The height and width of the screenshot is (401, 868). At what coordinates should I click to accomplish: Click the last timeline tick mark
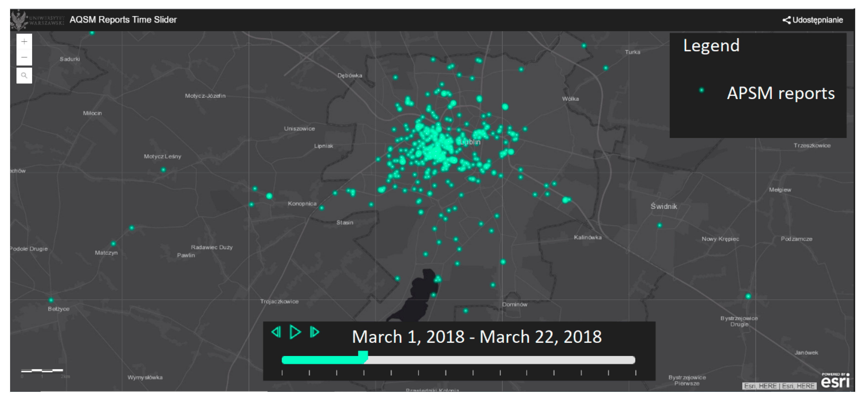[x=636, y=373]
